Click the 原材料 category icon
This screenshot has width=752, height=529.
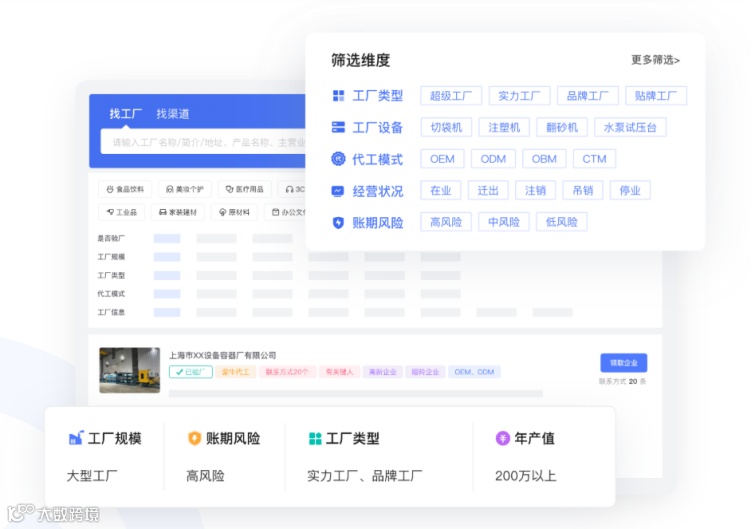[x=223, y=212]
